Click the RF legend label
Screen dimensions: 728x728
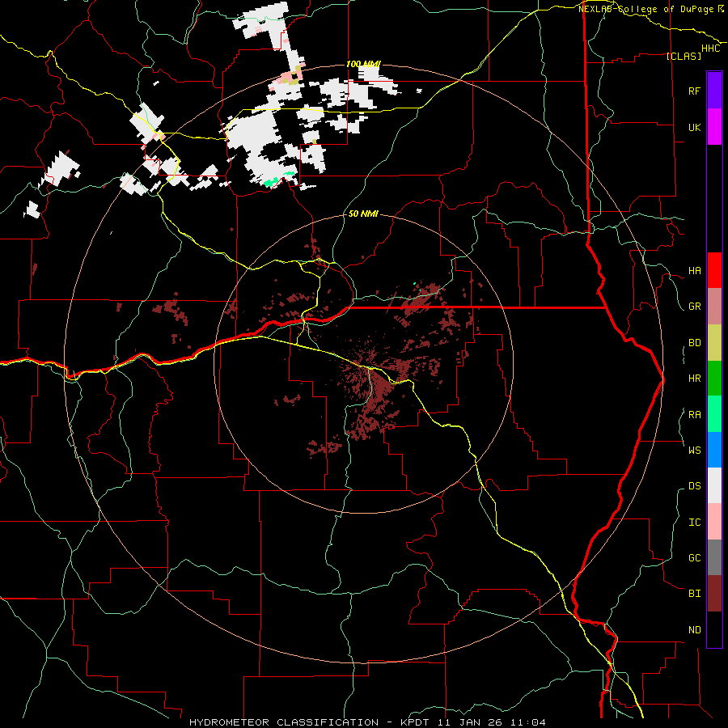695,91
